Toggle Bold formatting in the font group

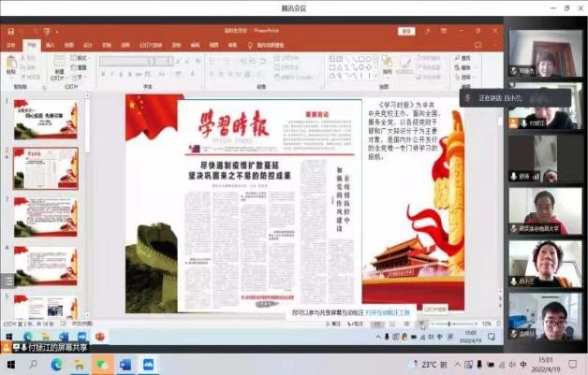103,74
